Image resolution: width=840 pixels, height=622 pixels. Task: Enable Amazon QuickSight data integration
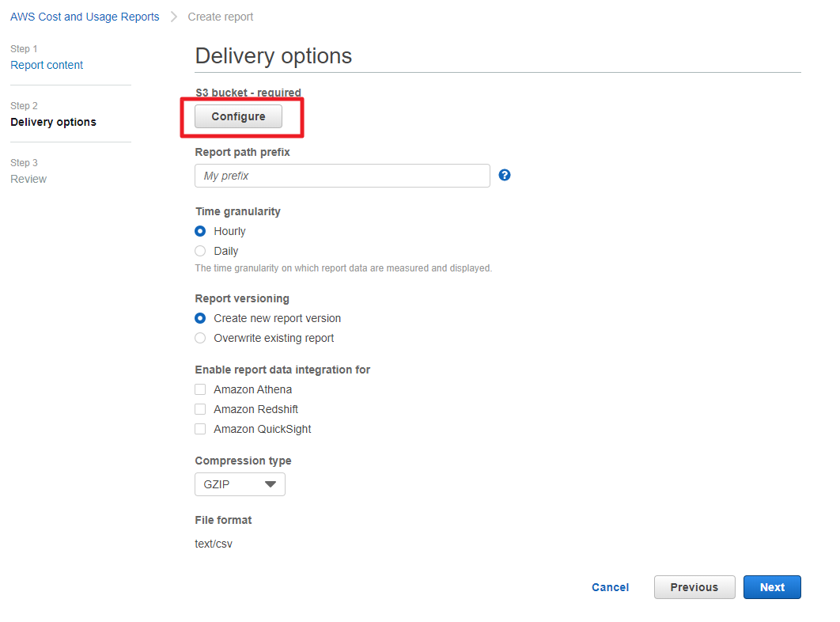coord(200,429)
